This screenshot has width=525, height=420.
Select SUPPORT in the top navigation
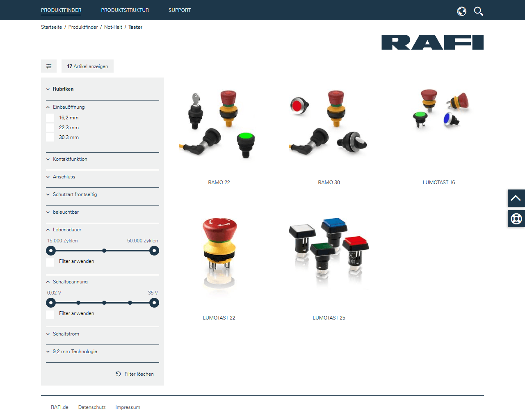pyautogui.click(x=180, y=10)
